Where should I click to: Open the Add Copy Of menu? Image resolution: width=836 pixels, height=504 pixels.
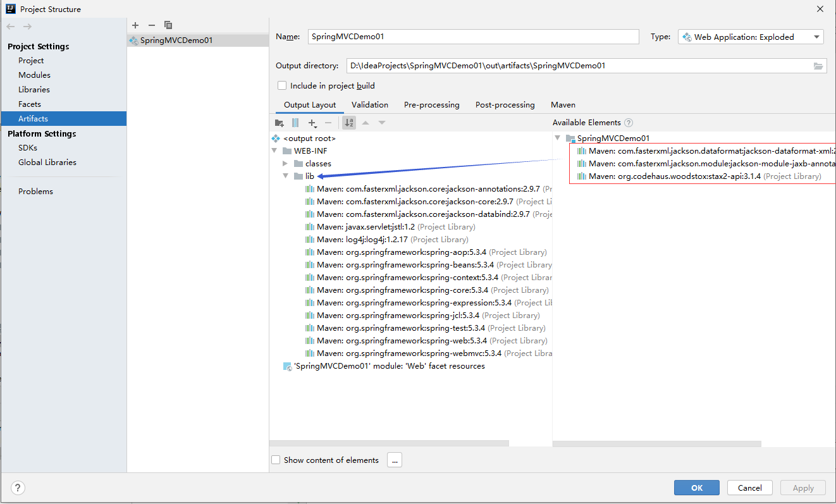click(312, 123)
